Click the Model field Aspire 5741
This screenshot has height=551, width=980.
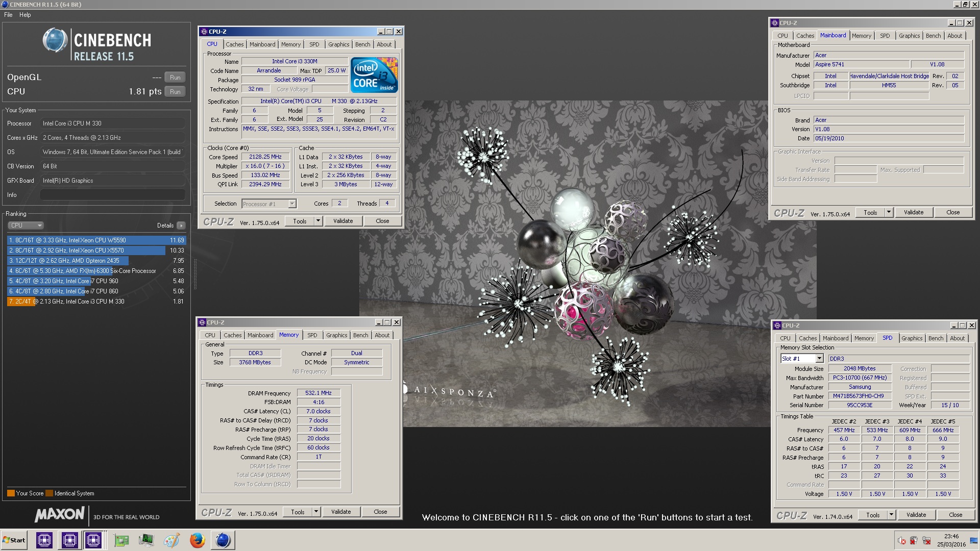(862, 65)
